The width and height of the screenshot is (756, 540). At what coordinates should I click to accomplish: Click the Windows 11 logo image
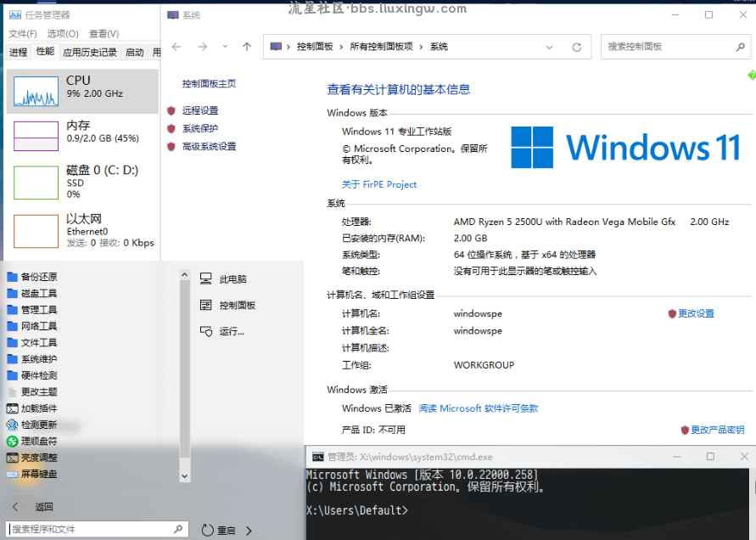[625, 147]
